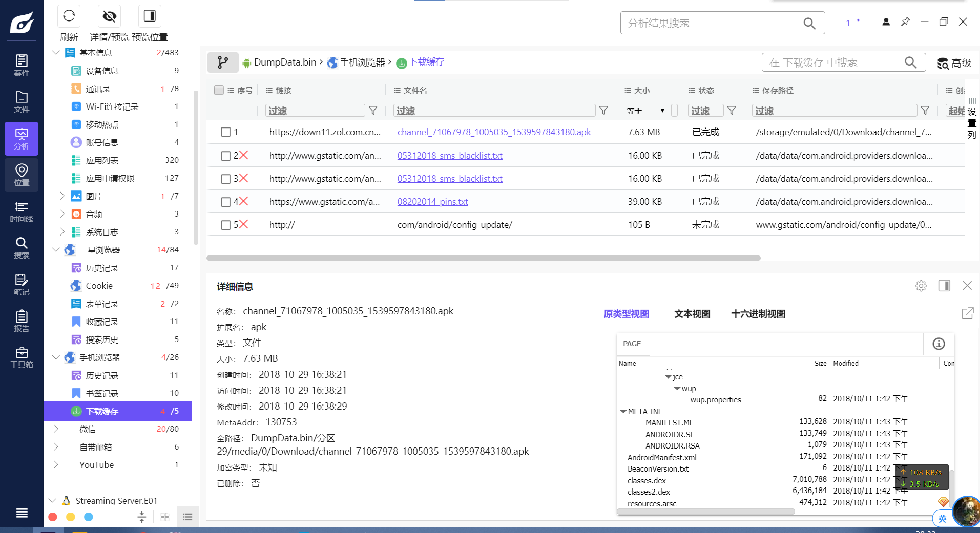Collapse the 三星浏览器 tree node
Screen dimensions: 980x533
click(56, 250)
